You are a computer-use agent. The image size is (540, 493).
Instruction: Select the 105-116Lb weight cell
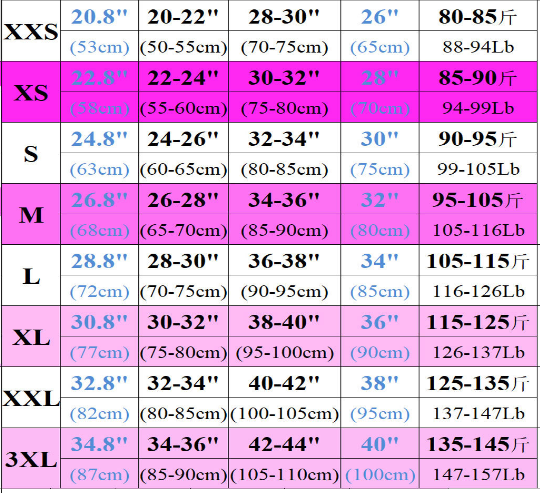(478, 230)
